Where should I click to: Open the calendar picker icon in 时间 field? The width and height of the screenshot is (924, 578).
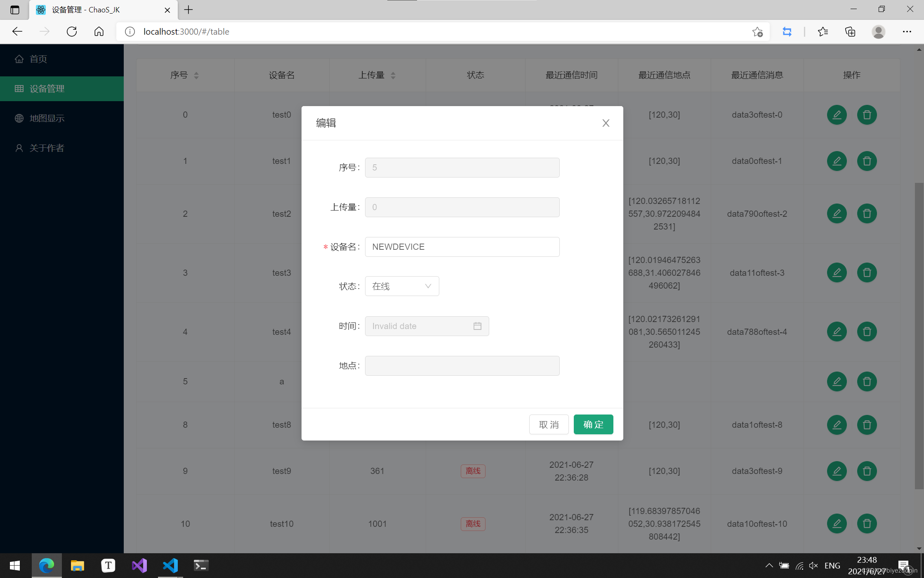[x=477, y=326]
